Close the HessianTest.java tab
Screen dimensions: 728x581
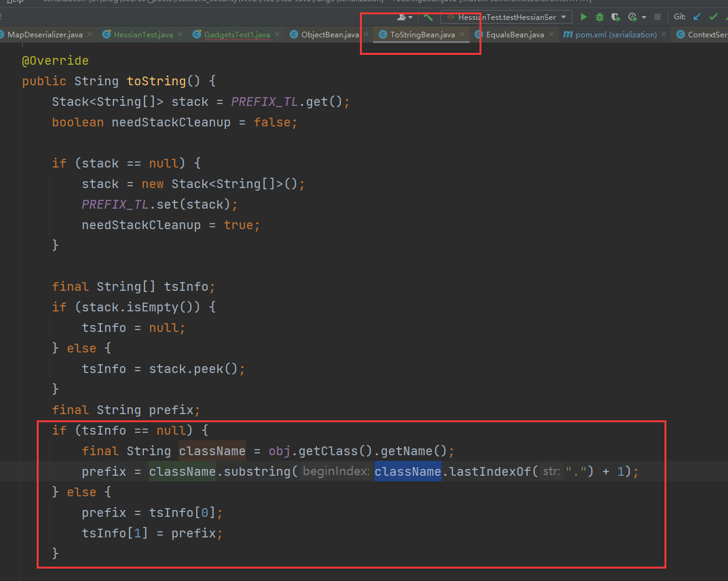pos(180,34)
